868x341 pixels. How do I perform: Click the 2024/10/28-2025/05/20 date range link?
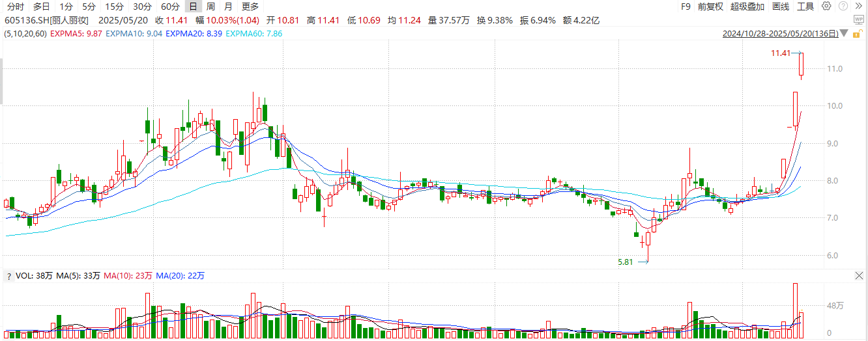[781, 33]
